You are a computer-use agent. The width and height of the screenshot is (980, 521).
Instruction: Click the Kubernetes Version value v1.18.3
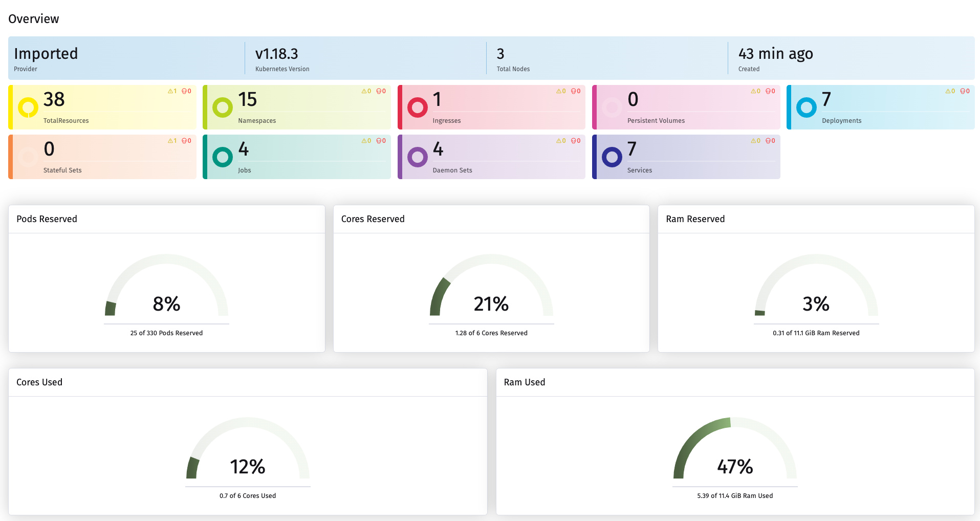[277, 53]
